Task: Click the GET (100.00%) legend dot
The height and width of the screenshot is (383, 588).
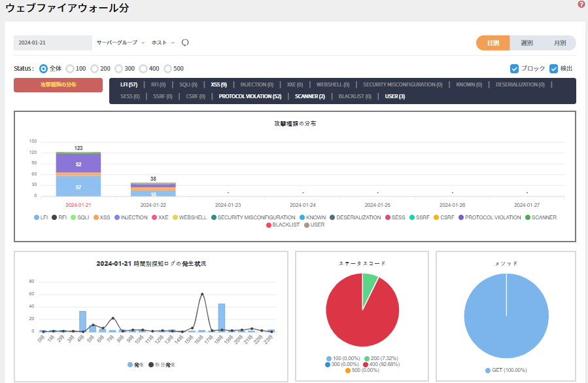Action: (x=488, y=370)
